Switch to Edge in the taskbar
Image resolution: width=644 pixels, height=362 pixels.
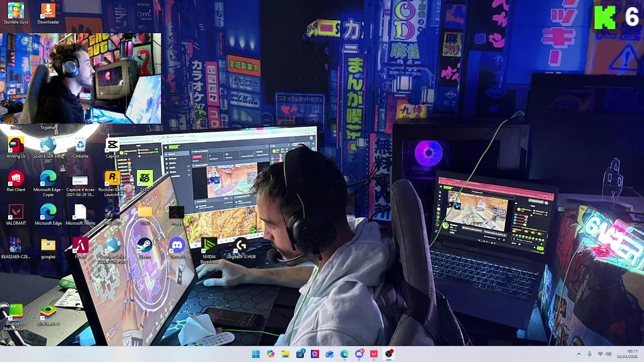(345, 354)
